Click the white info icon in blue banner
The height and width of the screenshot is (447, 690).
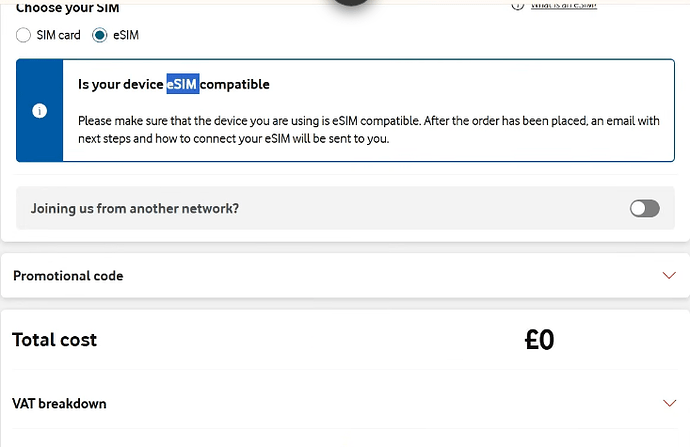(40, 111)
